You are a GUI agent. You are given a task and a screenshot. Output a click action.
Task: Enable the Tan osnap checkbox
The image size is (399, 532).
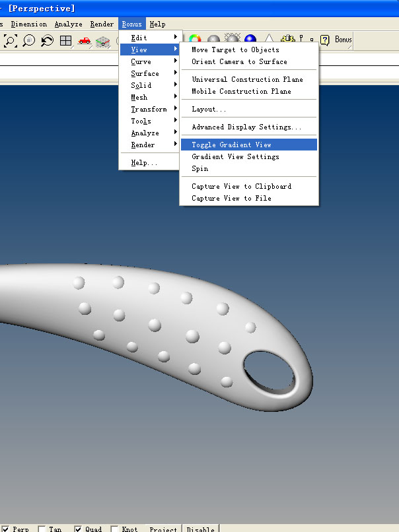tap(42, 529)
